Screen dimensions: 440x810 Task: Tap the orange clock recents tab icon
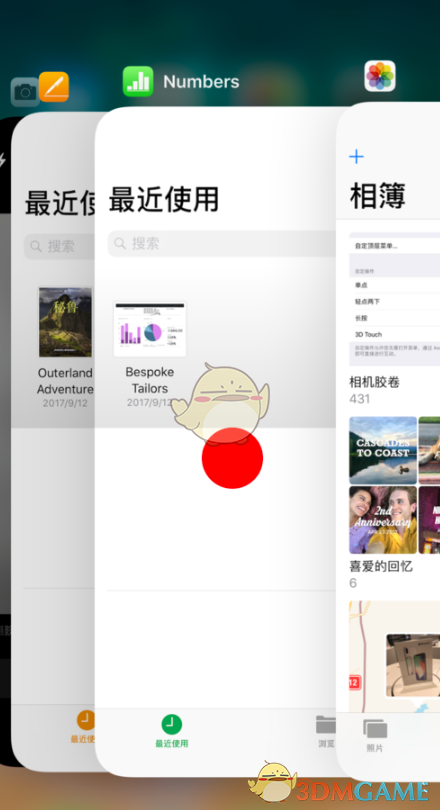(x=86, y=720)
